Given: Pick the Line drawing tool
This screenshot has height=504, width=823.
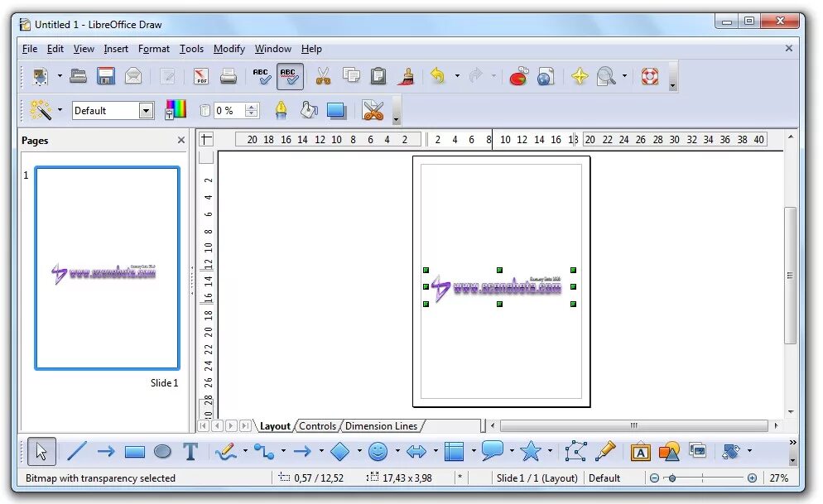Looking at the screenshot, I should (77, 451).
